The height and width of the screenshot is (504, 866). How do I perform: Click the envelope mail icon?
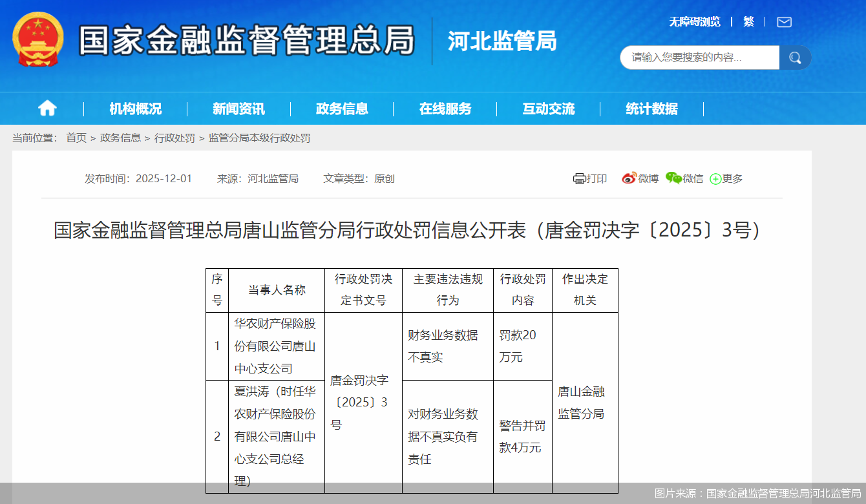click(784, 21)
